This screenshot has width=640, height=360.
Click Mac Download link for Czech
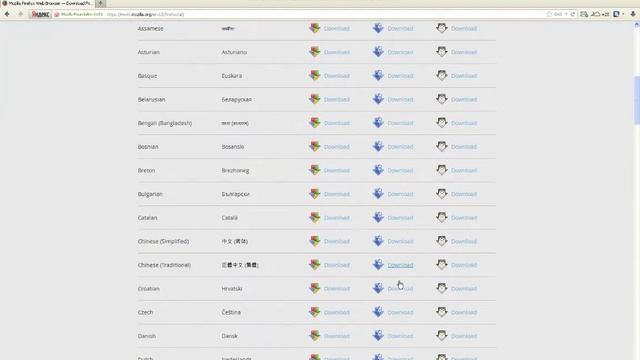tap(400, 313)
